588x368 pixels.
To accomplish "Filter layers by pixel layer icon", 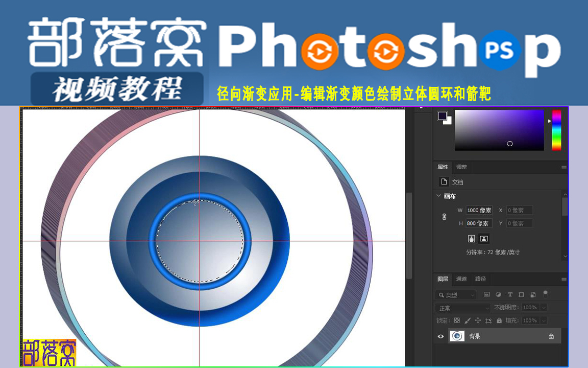I will (x=486, y=294).
